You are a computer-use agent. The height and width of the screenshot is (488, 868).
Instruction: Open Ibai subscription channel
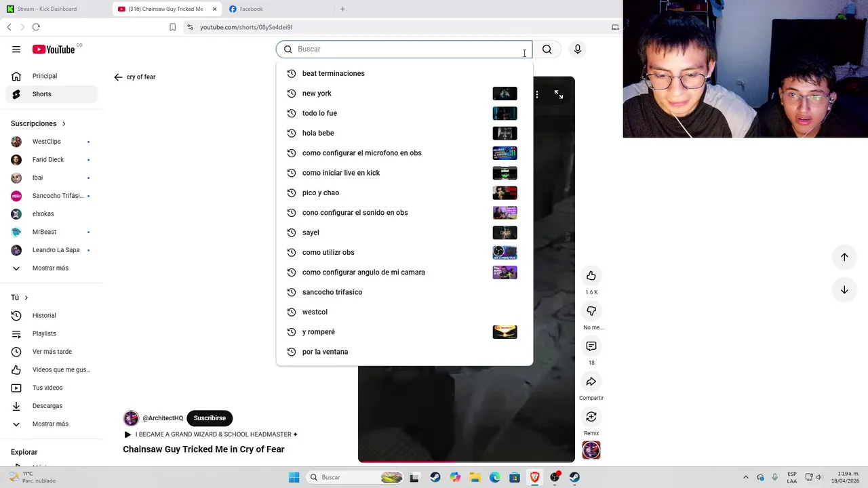[52, 178]
